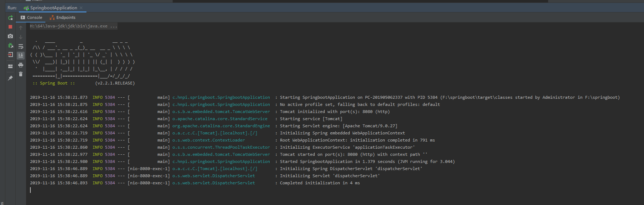
Task: Click the 'Run:' tool window label
Action: (12, 8)
